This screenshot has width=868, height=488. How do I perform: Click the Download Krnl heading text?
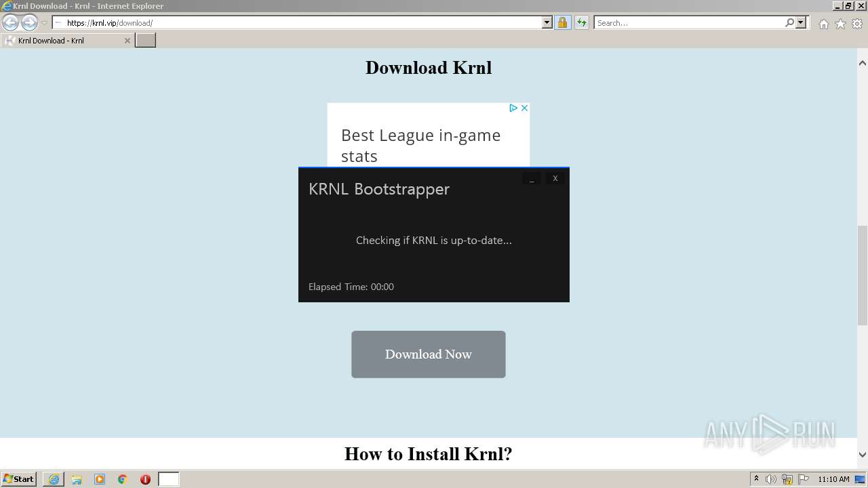[x=429, y=68]
